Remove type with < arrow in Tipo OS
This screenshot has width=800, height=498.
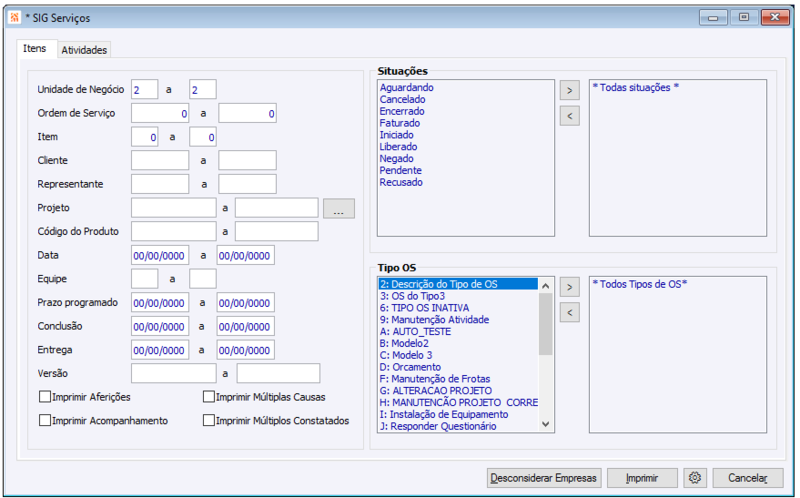point(569,312)
